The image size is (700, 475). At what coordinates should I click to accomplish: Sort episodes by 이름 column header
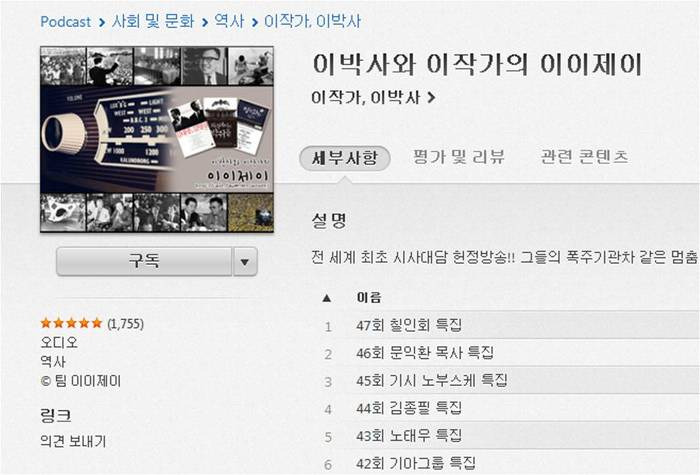pos(369,298)
